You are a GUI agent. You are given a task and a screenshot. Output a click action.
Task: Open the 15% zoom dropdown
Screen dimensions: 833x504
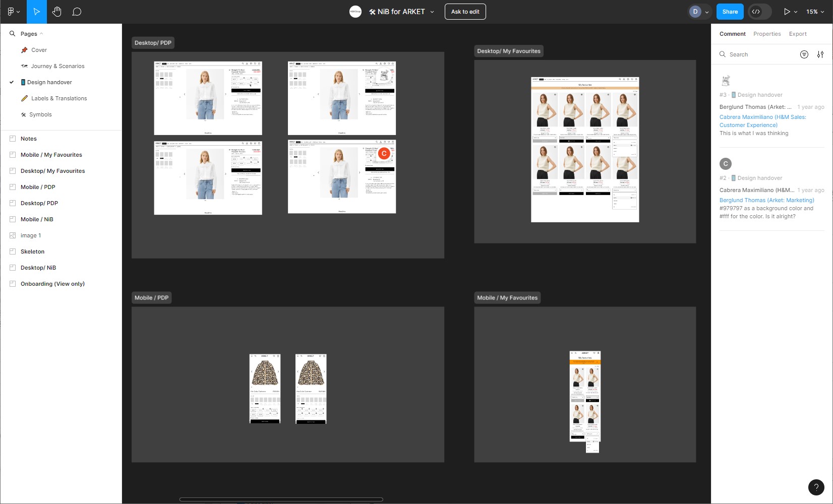[x=815, y=12]
